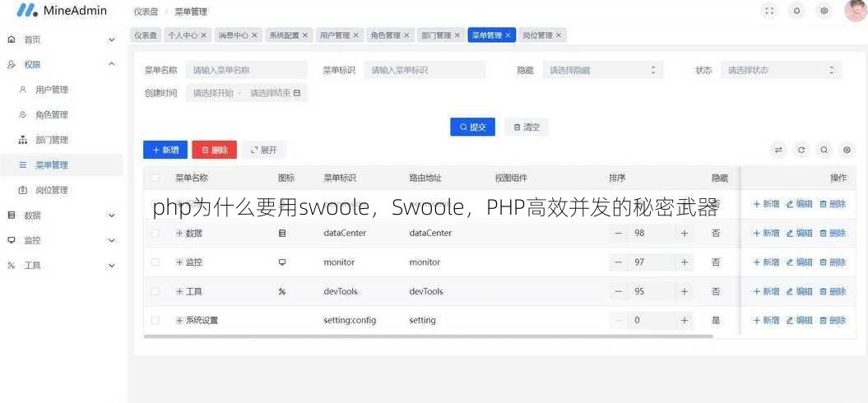This screenshot has height=403, width=868.
Task: Close the 角色管理 tab
Action: tap(406, 35)
